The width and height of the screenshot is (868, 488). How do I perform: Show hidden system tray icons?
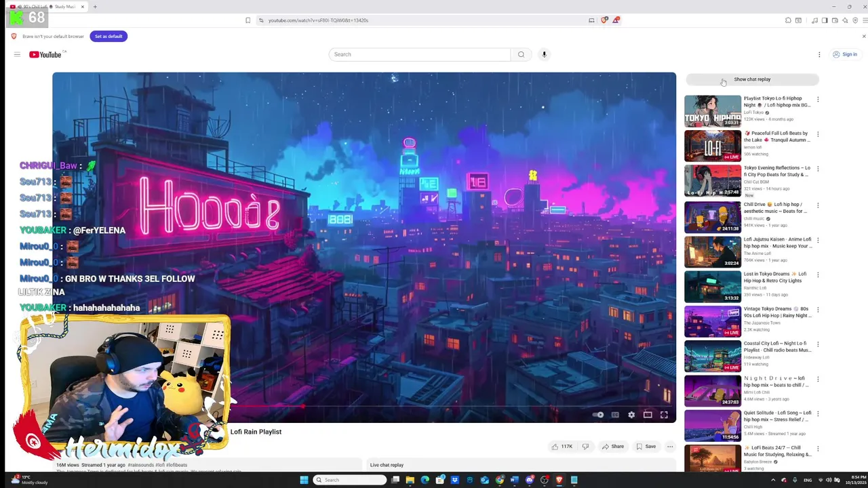coord(773,480)
